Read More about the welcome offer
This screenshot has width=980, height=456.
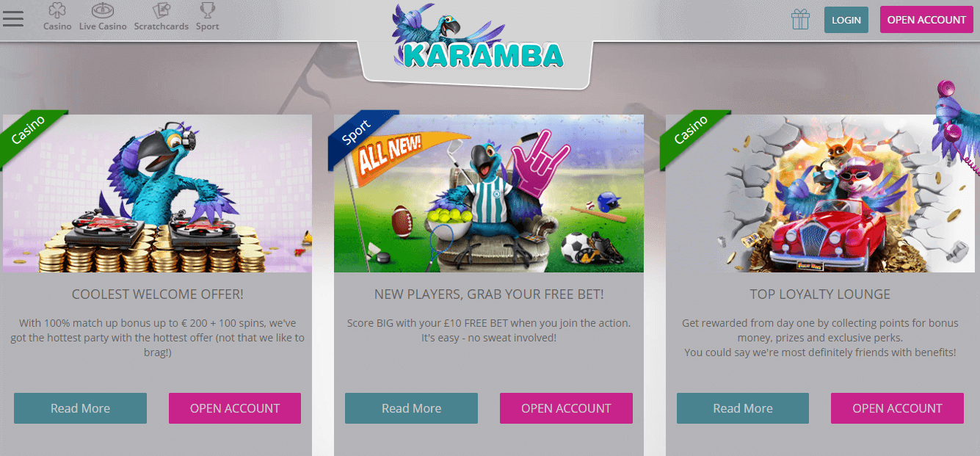click(x=80, y=408)
